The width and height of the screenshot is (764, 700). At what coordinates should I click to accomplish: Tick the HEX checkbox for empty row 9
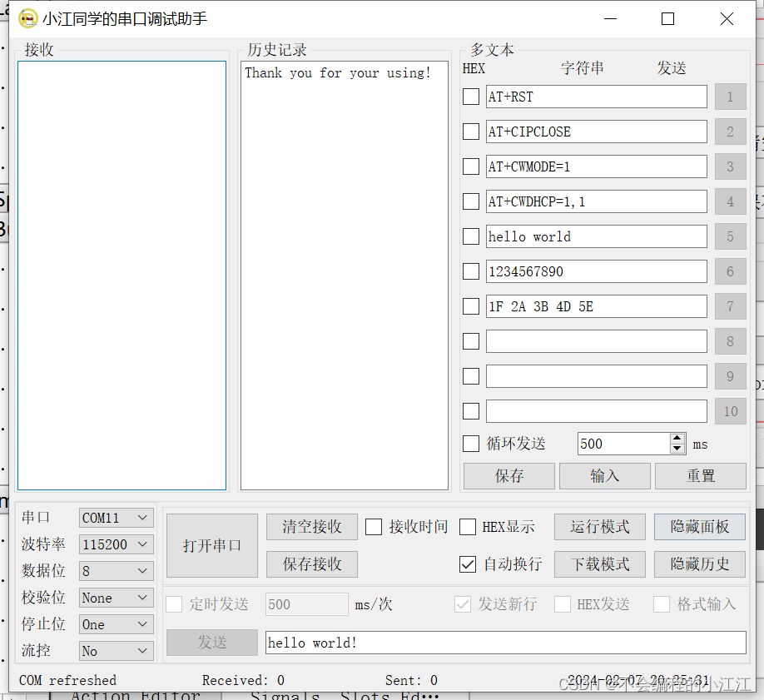[471, 376]
